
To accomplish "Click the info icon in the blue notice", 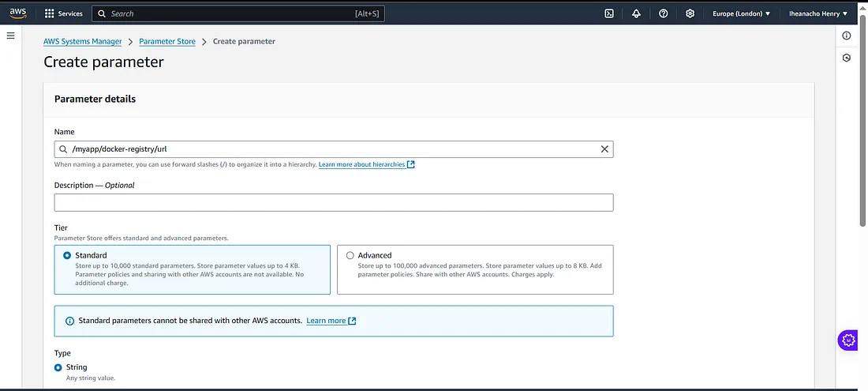I will pos(69,321).
